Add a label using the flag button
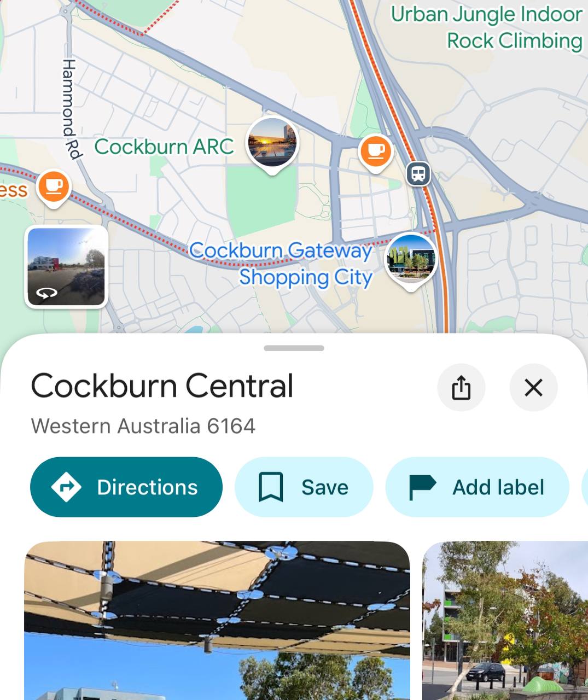This screenshot has width=588, height=700. point(478,487)
